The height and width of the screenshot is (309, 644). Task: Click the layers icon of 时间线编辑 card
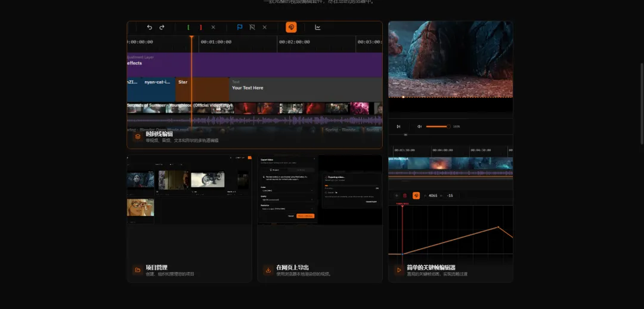(138, 137)
